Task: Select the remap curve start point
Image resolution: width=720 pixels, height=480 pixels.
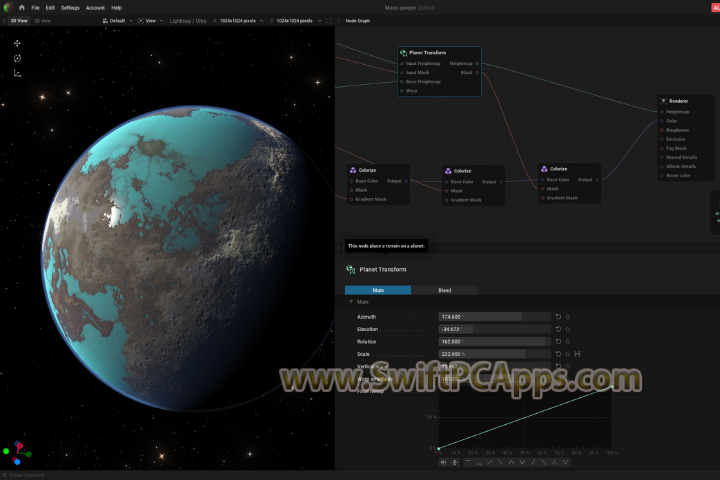Action: pyautogui.click(x=439, y=448)
